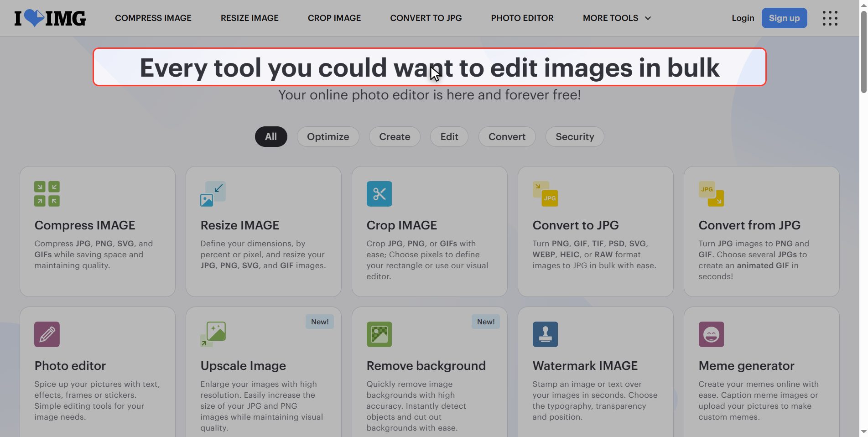Click the Compress IMAGE green arrows icon
Image resolution: width=868 pixels, height=437 pixels.
click(47, 194)
